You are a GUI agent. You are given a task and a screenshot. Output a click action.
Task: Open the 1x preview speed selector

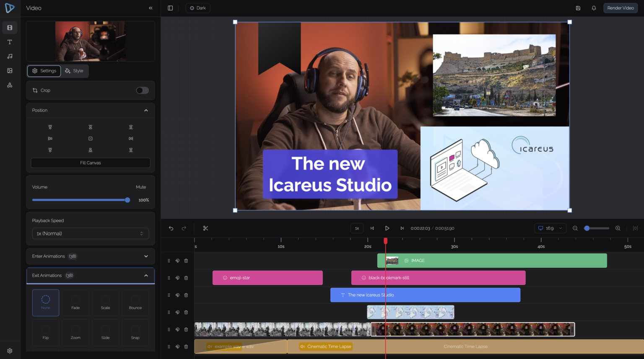click(357, 228)
